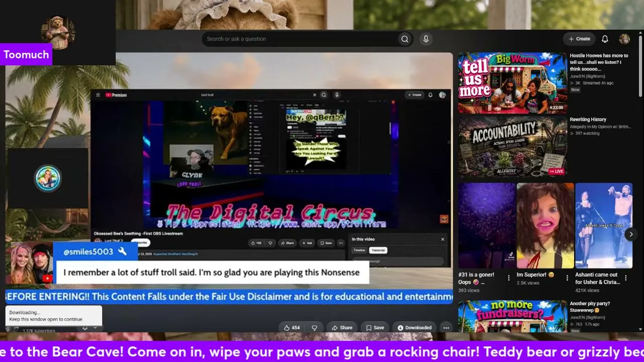Open the '#31 is a goner!' short thumbnail
Viewport: 644px width, 362px height.
[487, 225]
